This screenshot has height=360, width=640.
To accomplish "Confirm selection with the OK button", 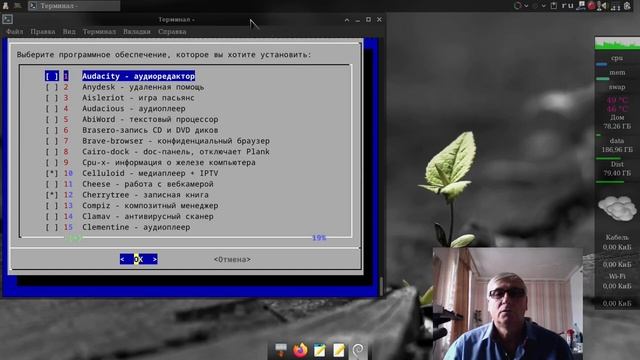I will click(138, 259).
